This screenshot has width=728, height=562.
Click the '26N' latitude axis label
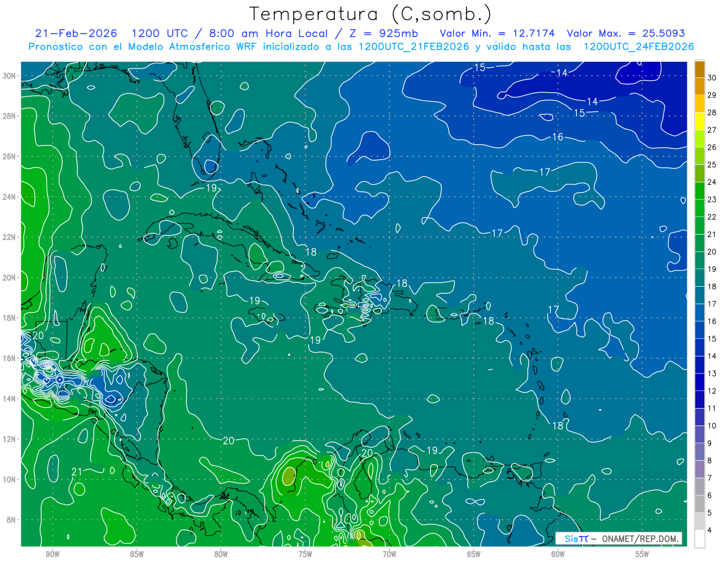pyautogui.click(x=9, y=156)
